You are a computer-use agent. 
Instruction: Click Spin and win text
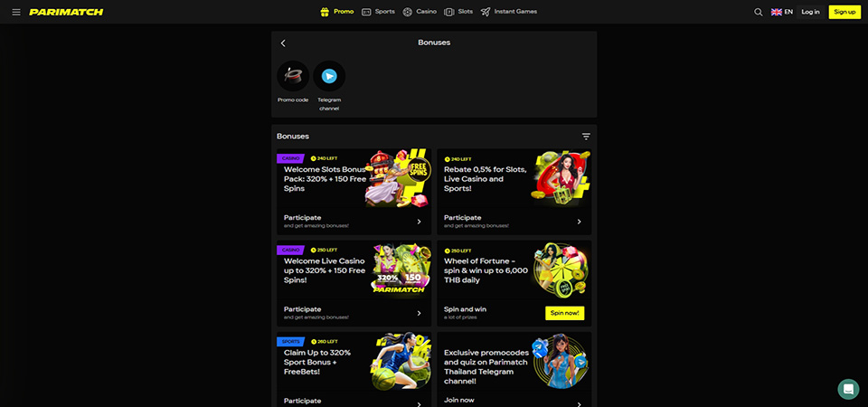[465, 309]
